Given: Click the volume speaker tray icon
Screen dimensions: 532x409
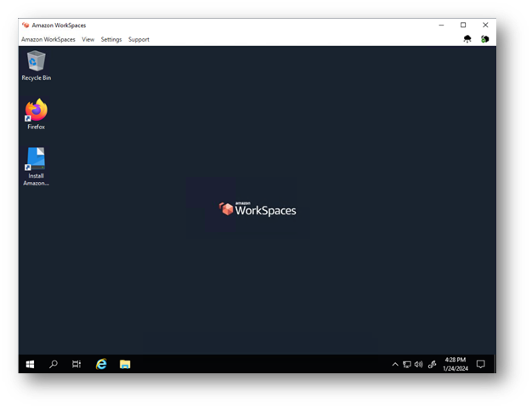Looking at the screenshot, I should point(419,364).
